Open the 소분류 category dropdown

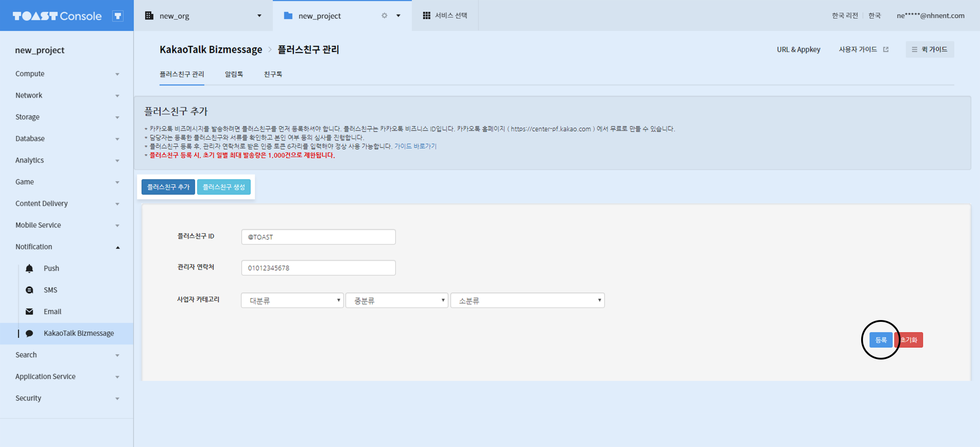[528, 301]
